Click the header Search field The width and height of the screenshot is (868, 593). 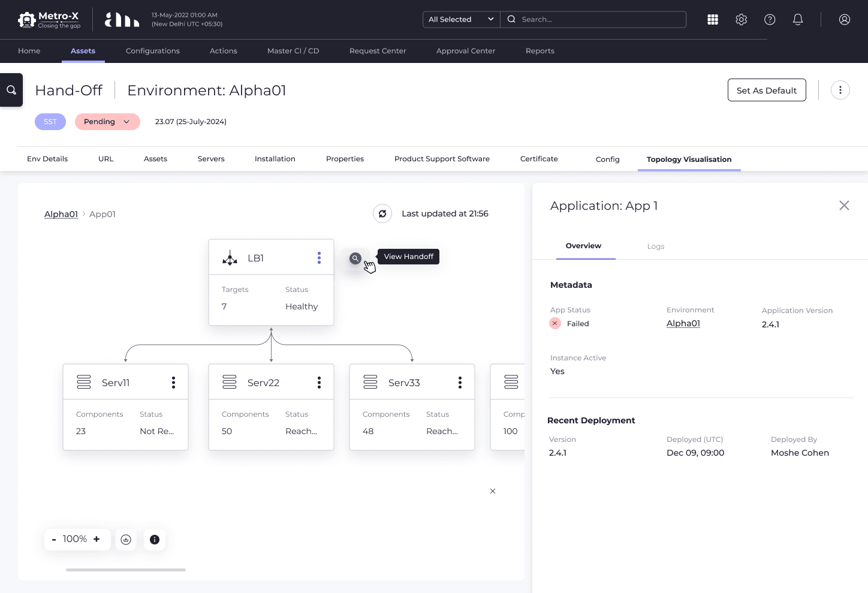(593, 19)
